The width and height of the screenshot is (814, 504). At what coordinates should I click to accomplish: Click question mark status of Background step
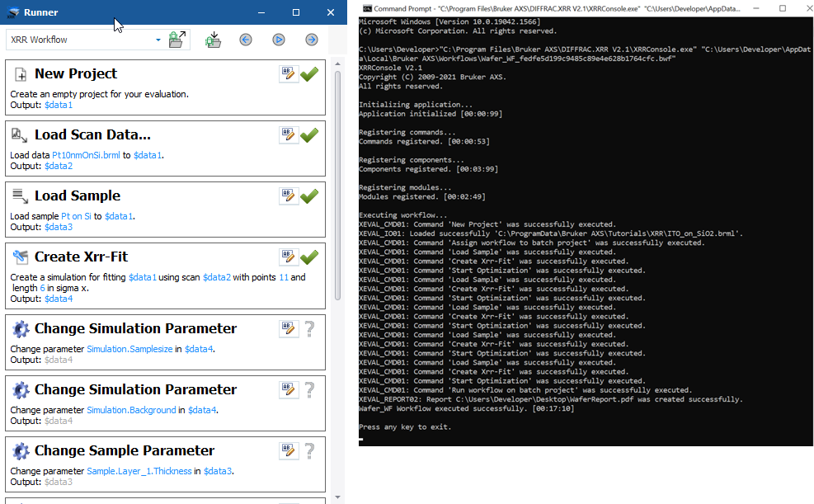[x=309, y=390]
